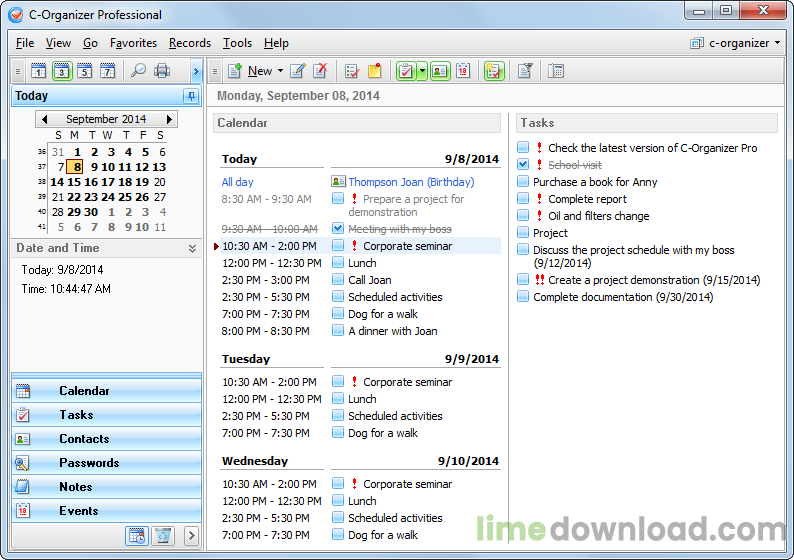The height and width of the screenshot is (560, 794).
Task: Mark Purchase a book for Anny as done
Action: point(523,182)
